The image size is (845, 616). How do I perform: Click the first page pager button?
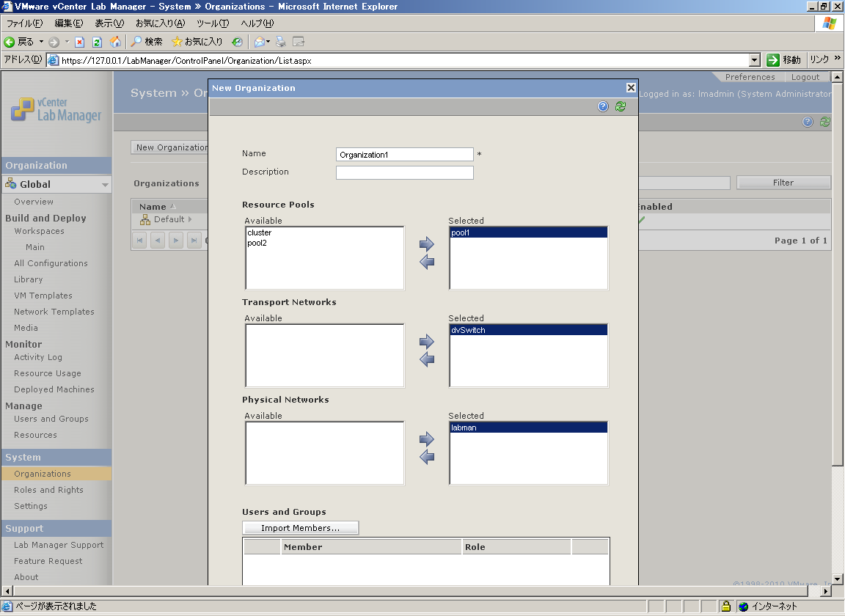[139, 241]
